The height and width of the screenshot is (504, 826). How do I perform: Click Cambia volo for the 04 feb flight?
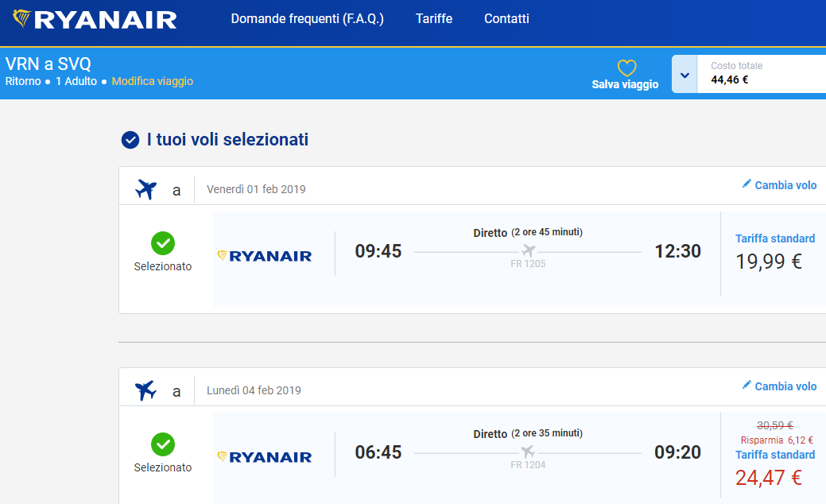[x=785, y=386]
